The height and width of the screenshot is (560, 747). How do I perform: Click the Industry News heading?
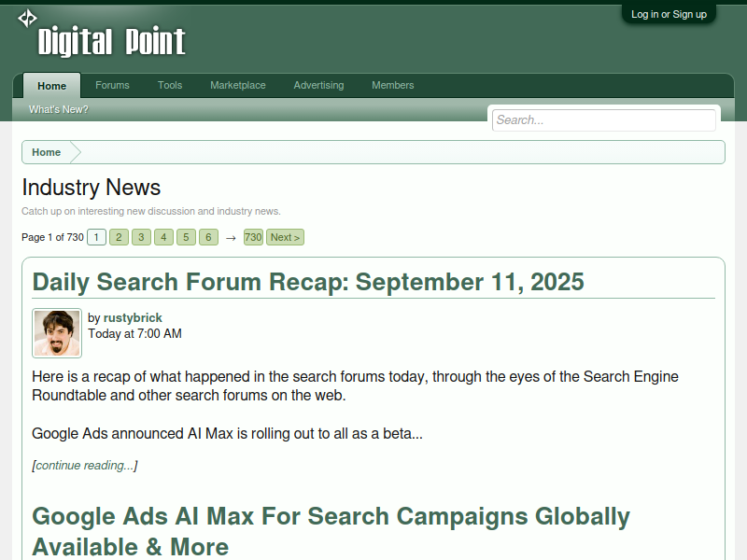click(x=91, y=188)
